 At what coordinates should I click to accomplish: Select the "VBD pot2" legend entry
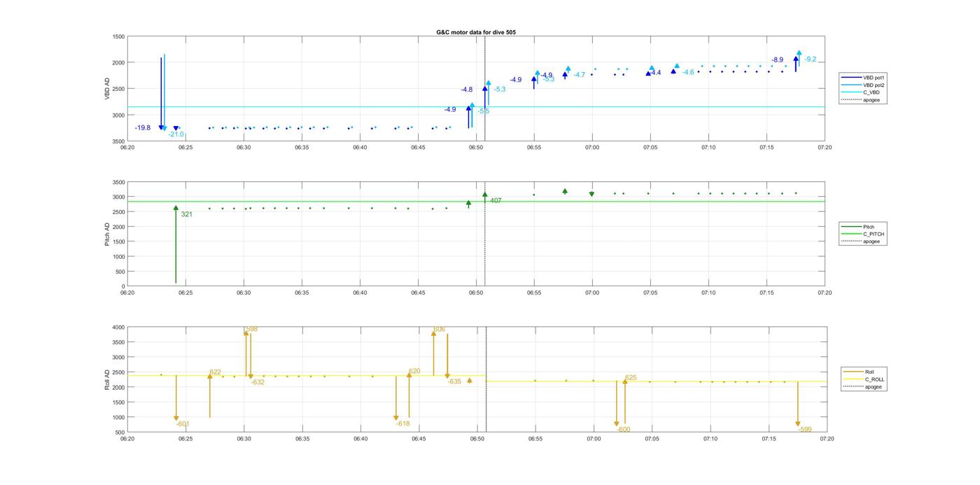[x=864, y=85]
